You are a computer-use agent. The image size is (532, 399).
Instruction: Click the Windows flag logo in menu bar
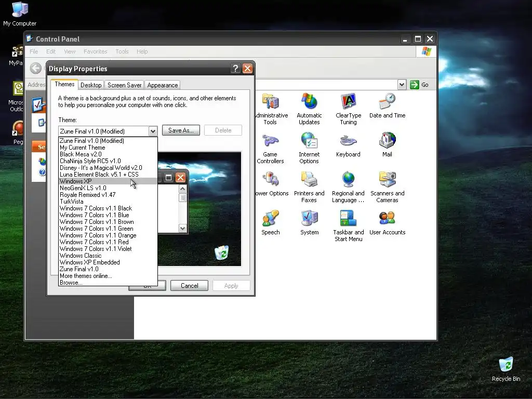click(426, 51)
